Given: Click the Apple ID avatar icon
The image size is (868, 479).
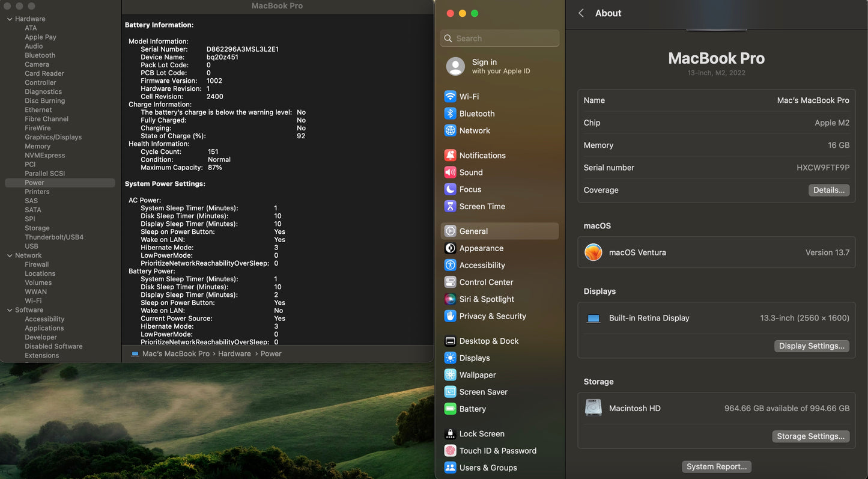Looking at the screenshot, I should (455, 66).
